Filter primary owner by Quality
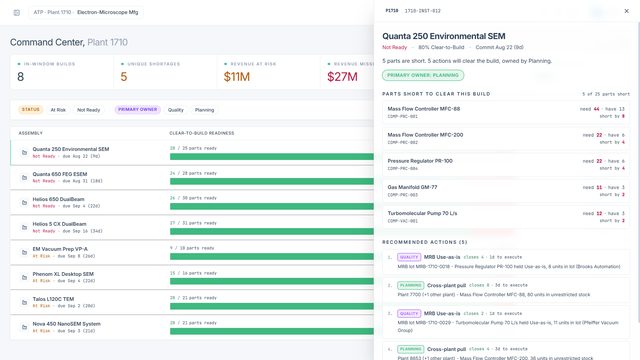Screen dimensions: 640x360 pyautogui.click(x=176, y=110)
